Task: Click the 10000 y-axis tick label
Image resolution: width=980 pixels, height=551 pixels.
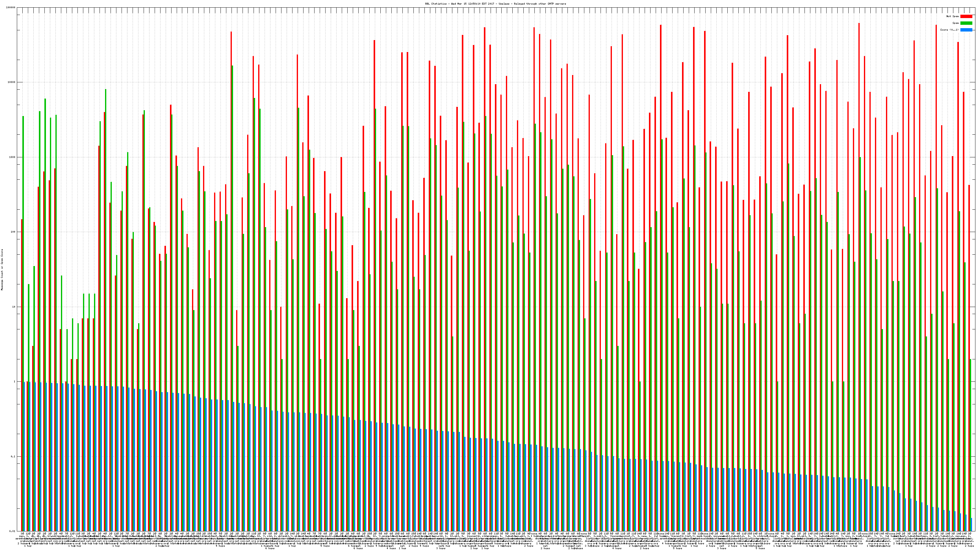Action: click(x=12, y=83)
